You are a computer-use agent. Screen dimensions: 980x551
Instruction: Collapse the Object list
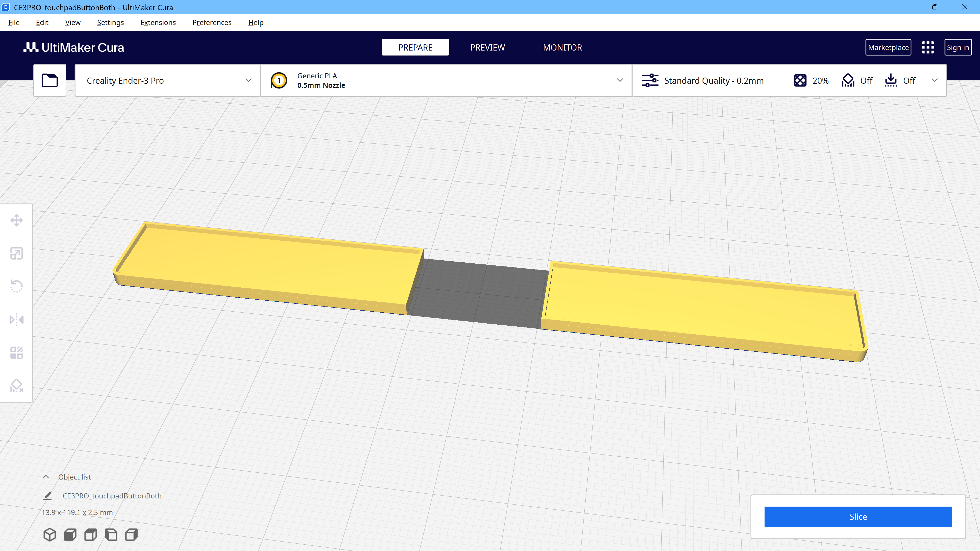[x=46, y=477]
